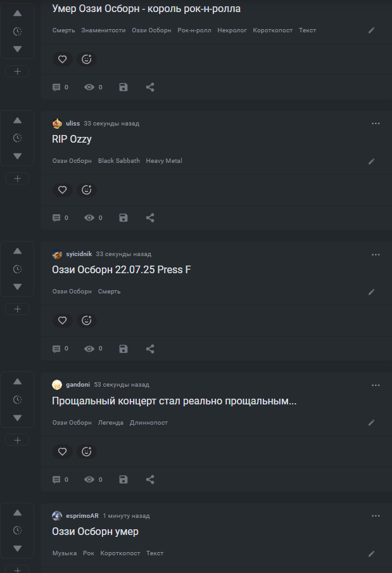The width and height of the screenshot is (392, 573).
Task: Like the "RIP Ozzy" post with heart
Action: pyautogui.click(x=62, y=190)
